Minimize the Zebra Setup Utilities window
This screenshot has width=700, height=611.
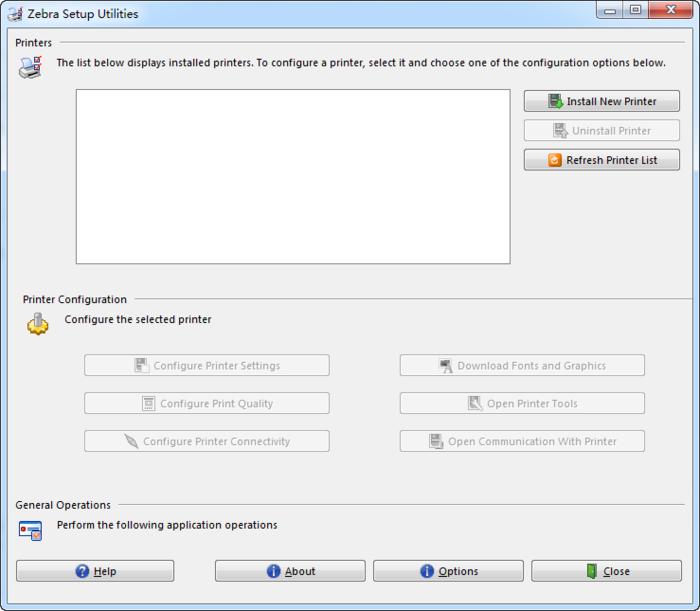coord(610,10)
